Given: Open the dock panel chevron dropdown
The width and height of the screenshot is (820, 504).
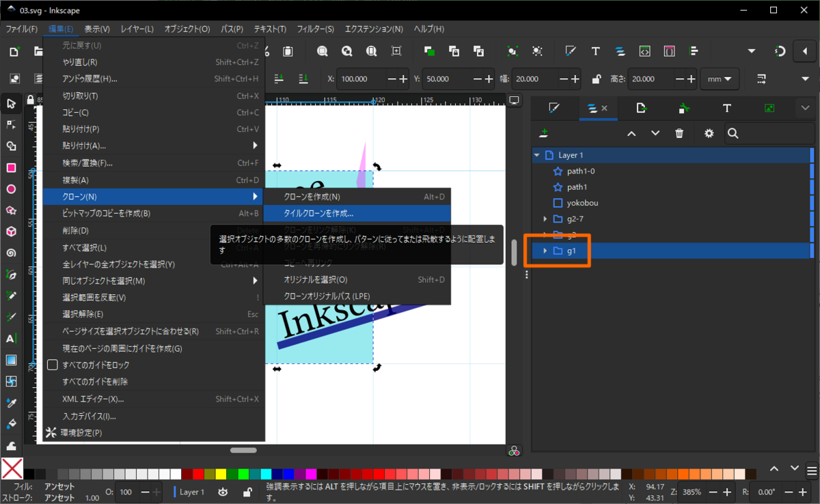Looking at the screenshot, I should point(805,108).
